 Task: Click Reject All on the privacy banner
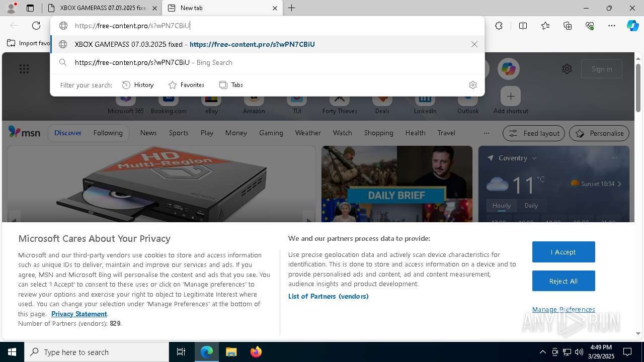coord(563,281)
